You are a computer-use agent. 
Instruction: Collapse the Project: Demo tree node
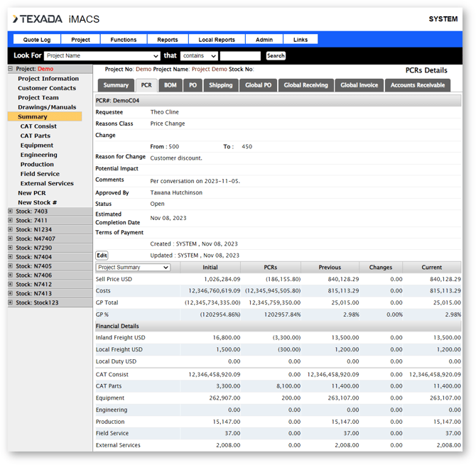coord(11,69)
